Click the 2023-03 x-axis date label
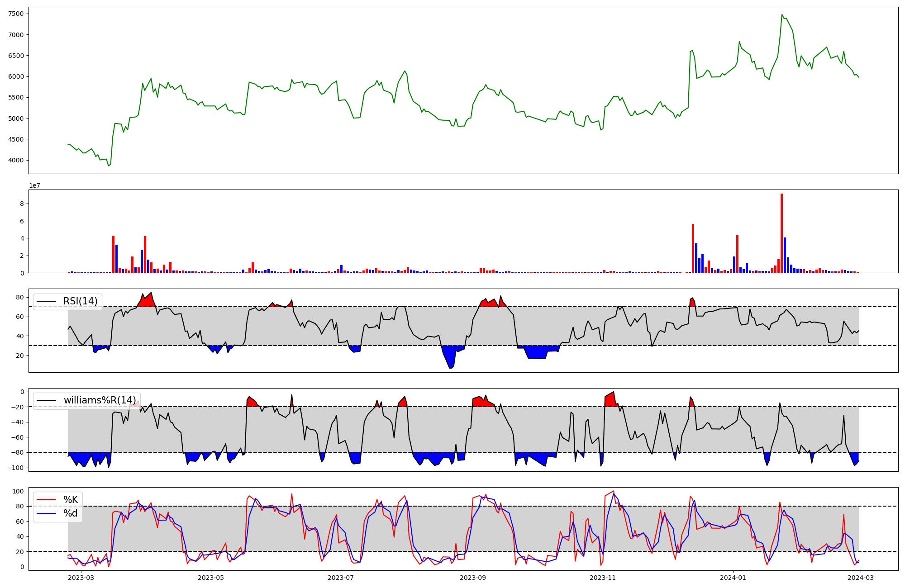The height and width of the screenshot is (588, 905). (x=81, y=577)
